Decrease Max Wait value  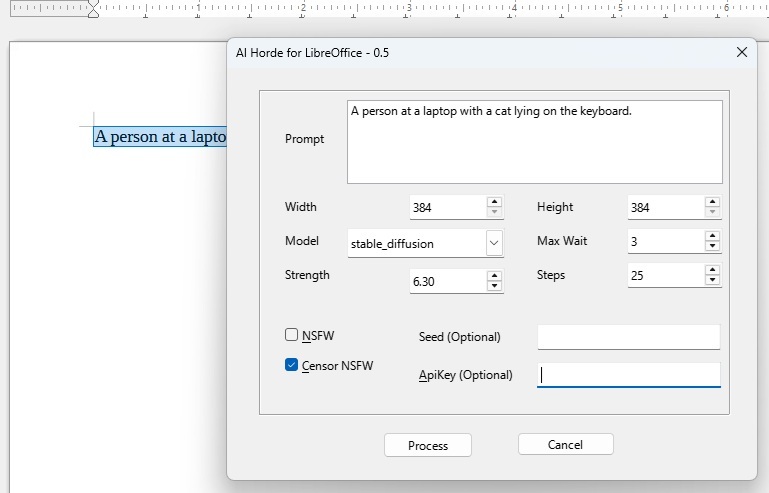[x=712, y=246]
